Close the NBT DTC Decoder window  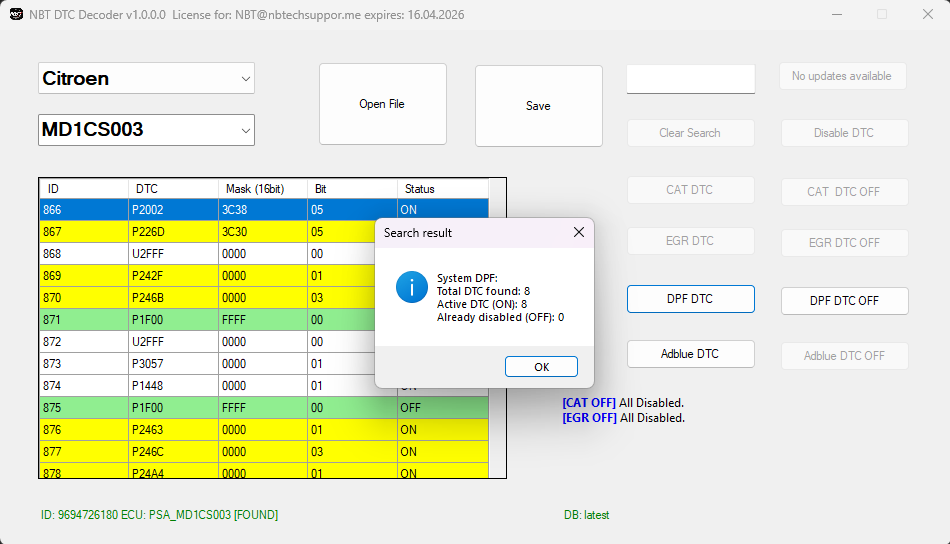[x=928, y=15]
